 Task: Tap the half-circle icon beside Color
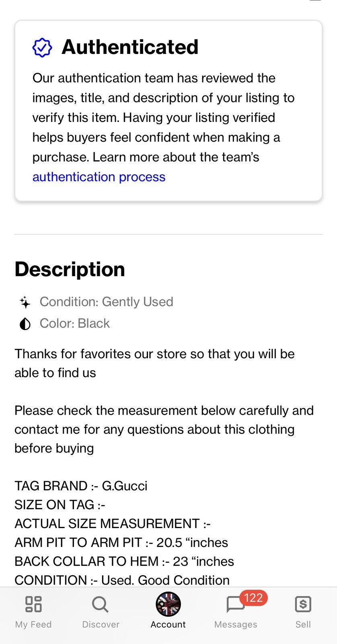(25, 324)
